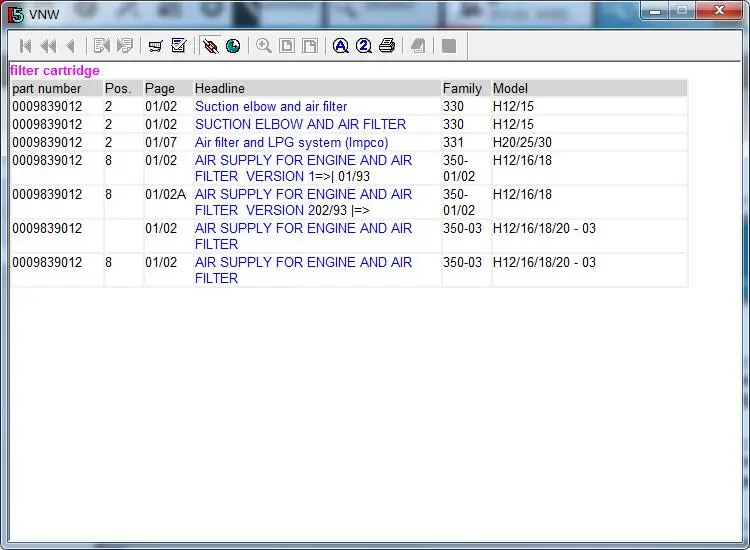Click the search 2 magnifier icon
The width and height of the screenshot is (750, 550).
pos(364,46)
